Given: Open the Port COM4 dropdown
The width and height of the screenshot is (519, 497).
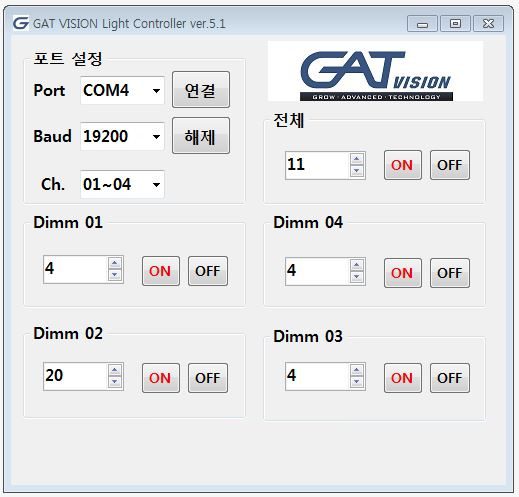Looking at the screenshot, I should [122, 90].
